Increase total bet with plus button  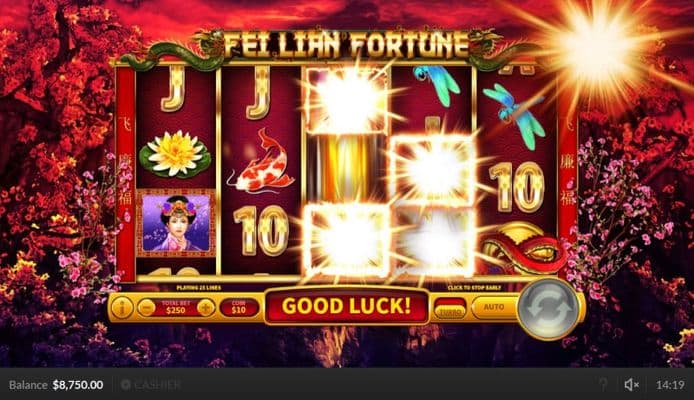(206, 307)
